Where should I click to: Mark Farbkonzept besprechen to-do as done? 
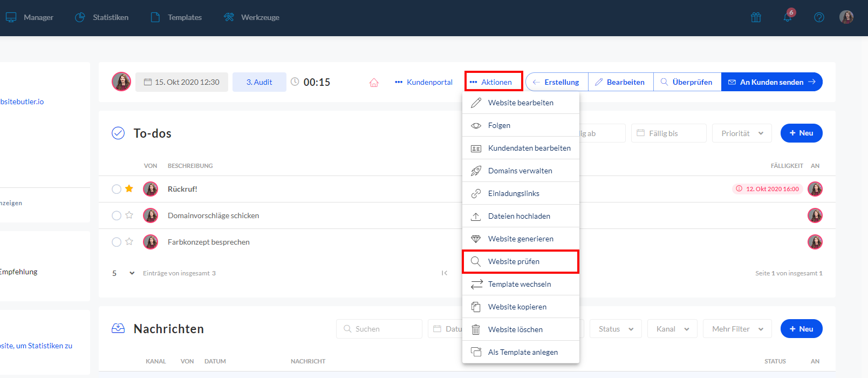117,242
